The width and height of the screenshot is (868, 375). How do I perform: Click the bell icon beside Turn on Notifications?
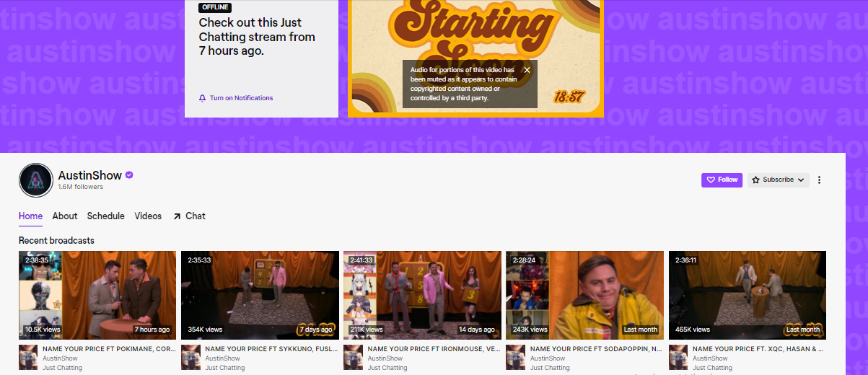pos(202,98)
